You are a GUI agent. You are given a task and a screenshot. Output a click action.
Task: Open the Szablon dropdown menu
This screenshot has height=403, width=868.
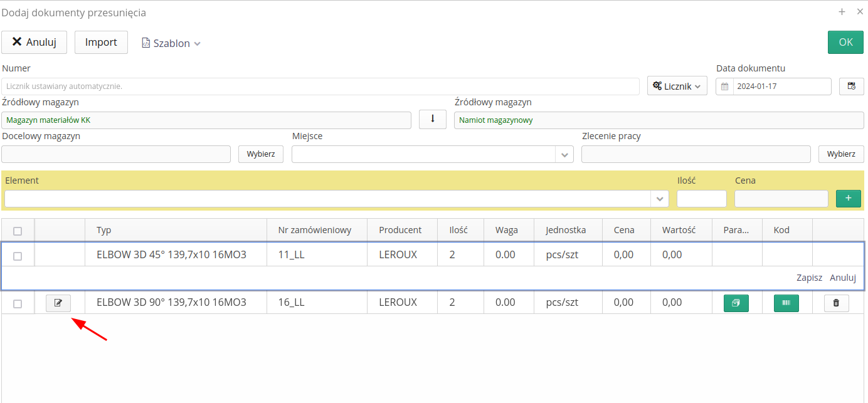[x=172, y=43]
